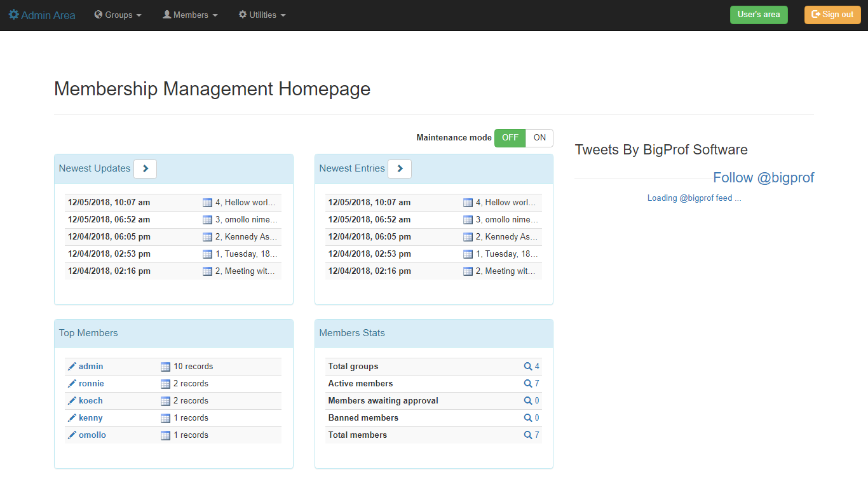Keep maintenance mode OFF

click(510, 138)
